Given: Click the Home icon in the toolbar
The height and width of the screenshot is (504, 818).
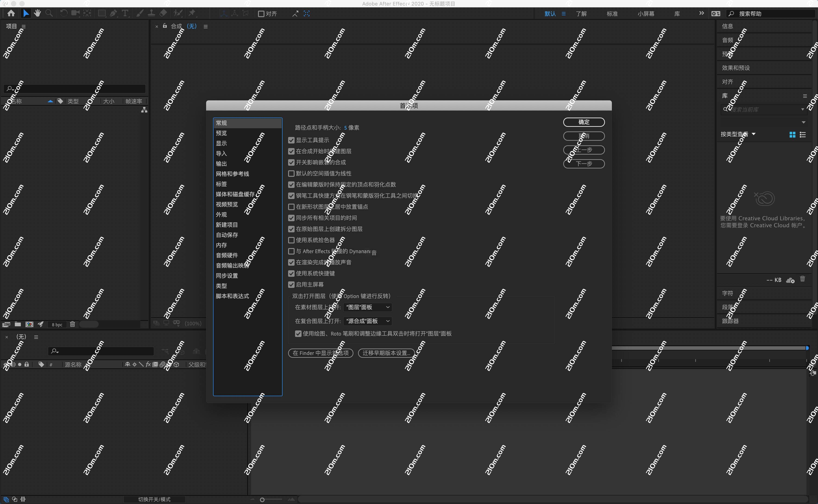Looking at the screenshot, I should pyautogui.click(x=11, y=13).
